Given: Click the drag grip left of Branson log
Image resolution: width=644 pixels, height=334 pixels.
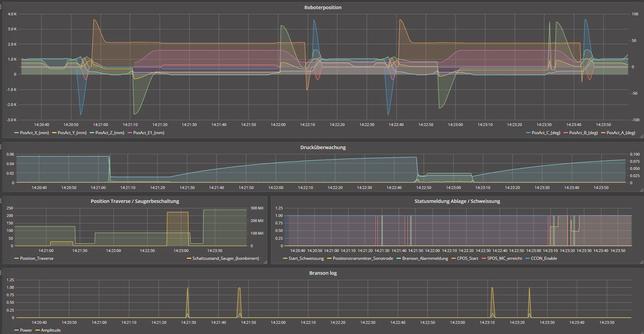Looking at the screenshot, I should [x=1, y=273].
